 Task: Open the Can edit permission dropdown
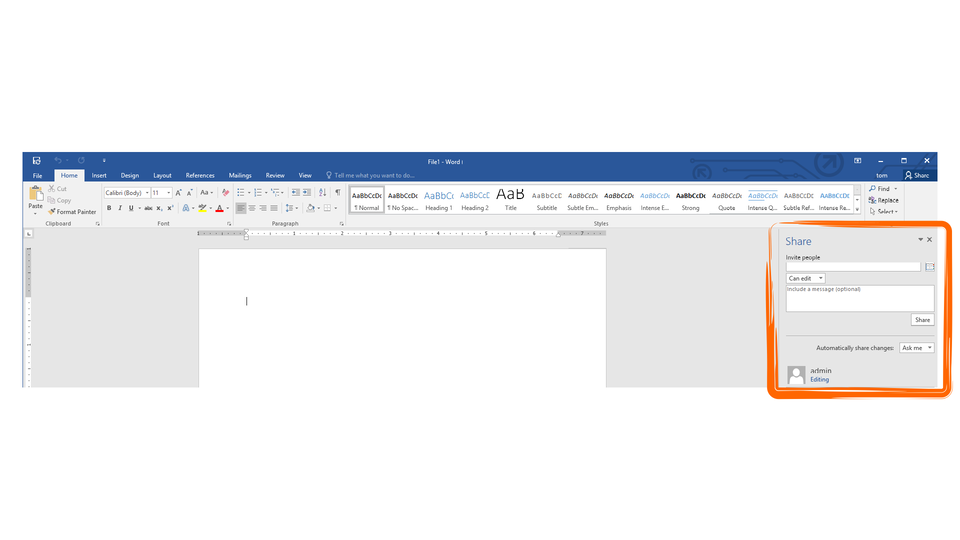[805, 278]
